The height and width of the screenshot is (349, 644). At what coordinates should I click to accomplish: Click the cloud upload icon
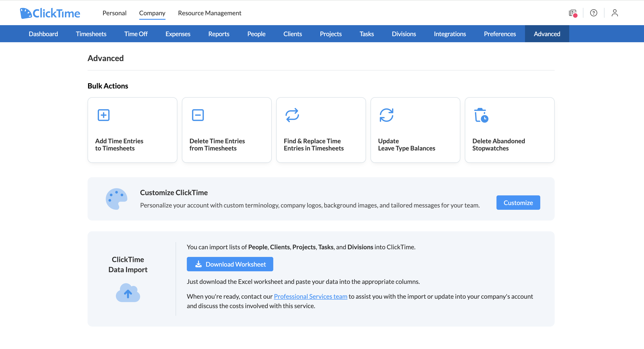(128, 292)
